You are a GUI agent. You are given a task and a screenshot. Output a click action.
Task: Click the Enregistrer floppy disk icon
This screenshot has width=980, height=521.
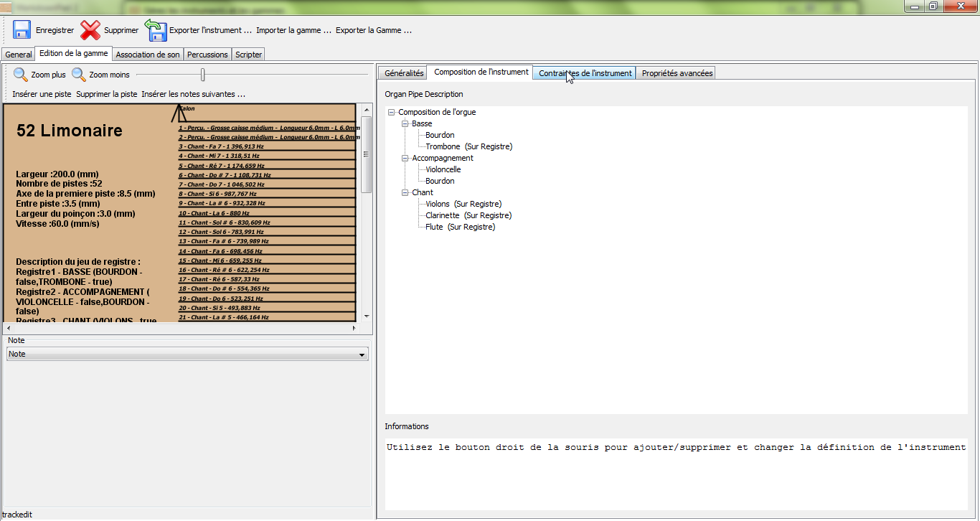tap(22, 30)
